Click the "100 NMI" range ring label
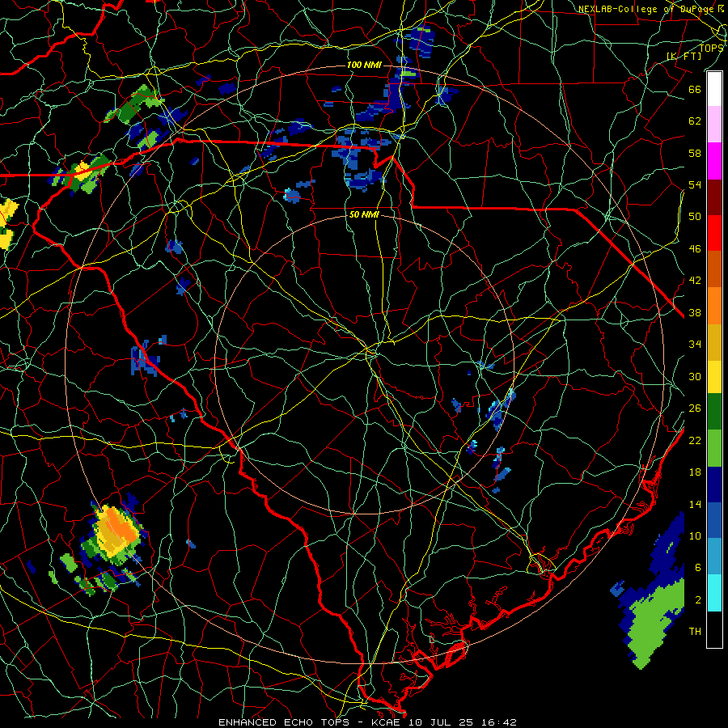 pos(364,65)
